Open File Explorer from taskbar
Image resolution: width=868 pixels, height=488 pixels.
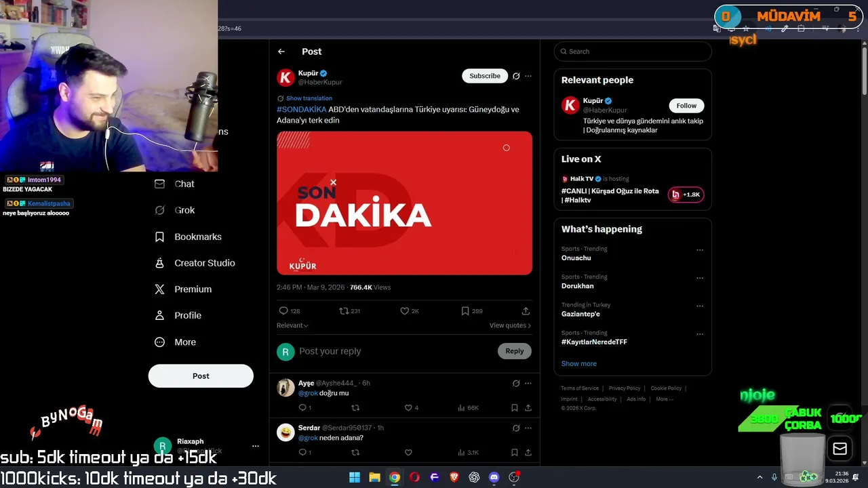click(374, 477)
